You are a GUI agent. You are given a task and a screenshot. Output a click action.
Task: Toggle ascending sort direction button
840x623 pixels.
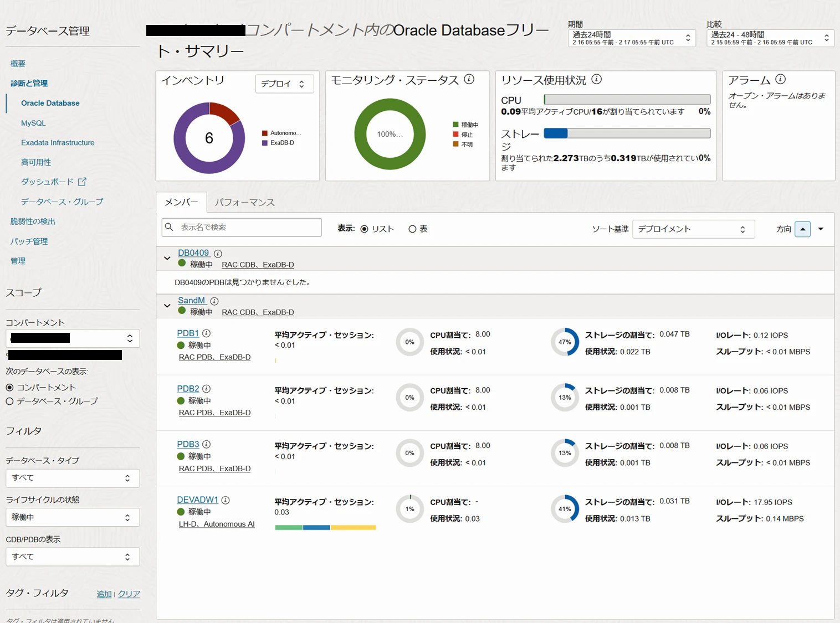point(802,229)
